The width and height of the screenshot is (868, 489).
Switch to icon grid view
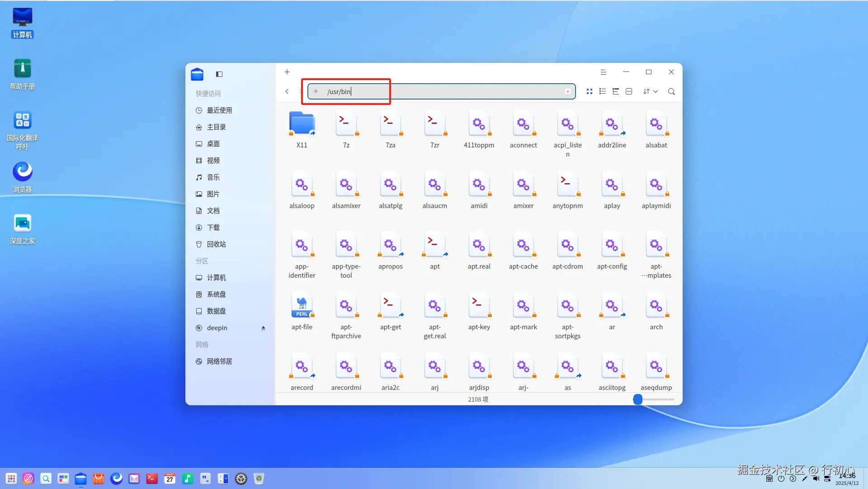tap(589, 91)
